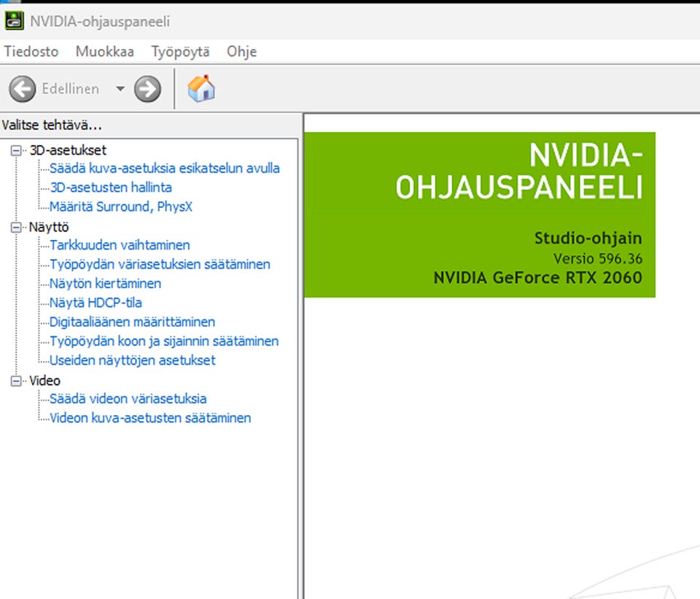Click the NVIDIA-OHJAUSPANEELI banner heading
This screenshot has height=599, width=700.
tap(519, 171)
